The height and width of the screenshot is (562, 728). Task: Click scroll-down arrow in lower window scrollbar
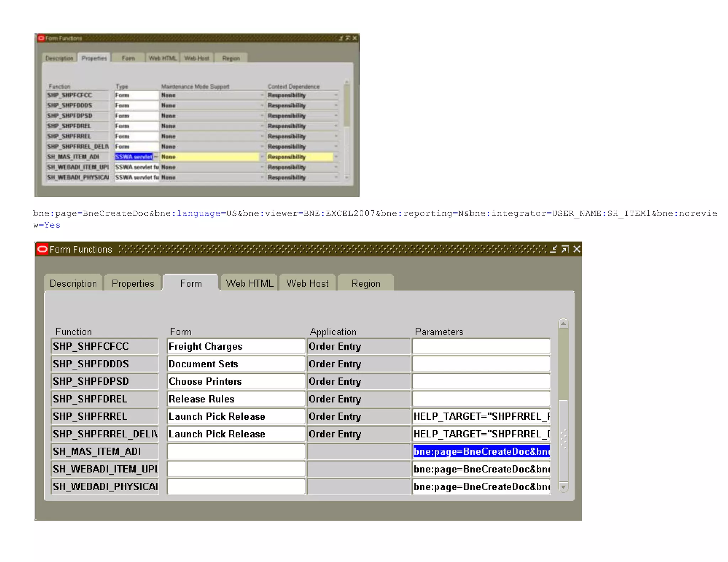point(563,487)
